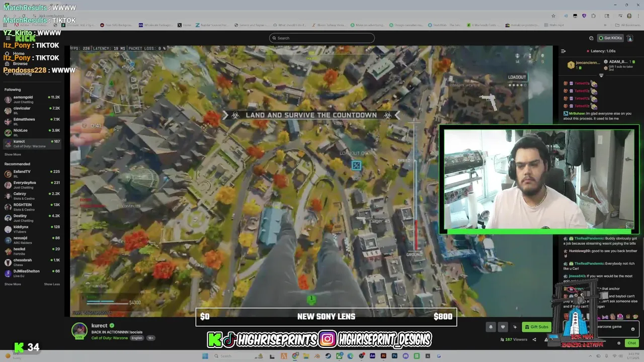Screen dimensions: 644x362
Task: Click the report warning triangle icon
Action: [x=546, y=340]
